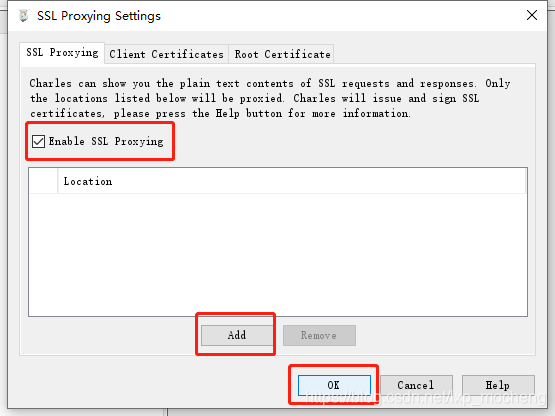Click blank panel area right of Remove
Screen dimensions: 555x416
(x=444, y=335)
